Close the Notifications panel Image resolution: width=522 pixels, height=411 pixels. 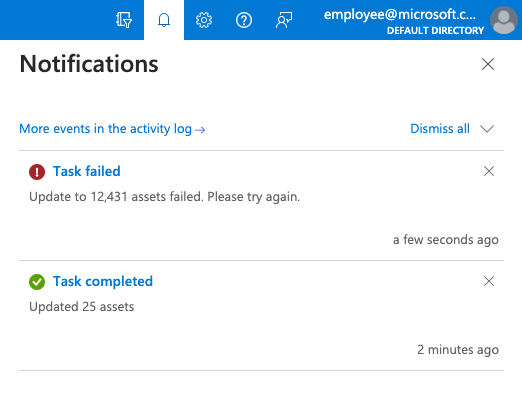(488, 64)
